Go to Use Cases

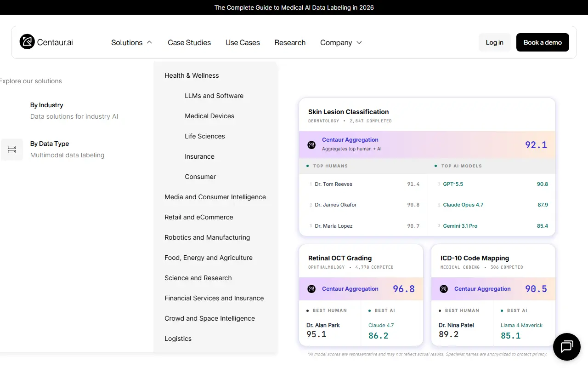coord(243,42)
